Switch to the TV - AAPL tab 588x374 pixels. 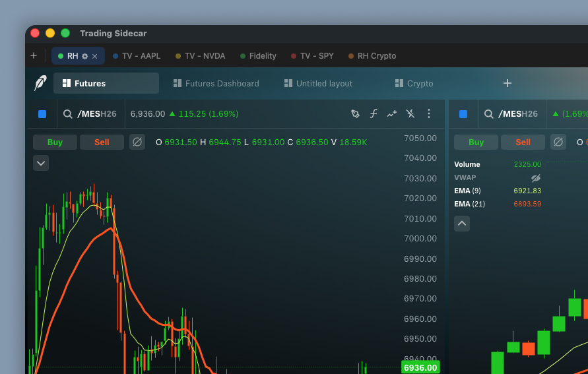(x=137, y=56)
